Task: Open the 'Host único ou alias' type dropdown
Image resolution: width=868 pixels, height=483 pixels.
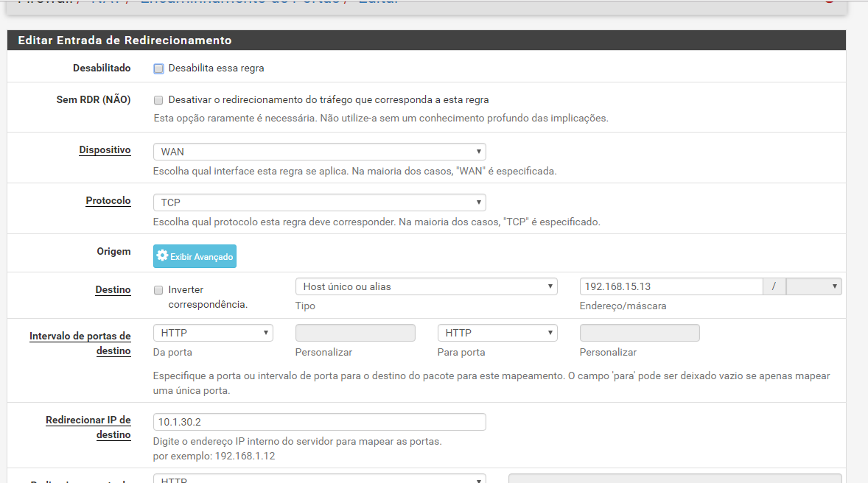Action: pyautogui.click(x=426, y=286)
